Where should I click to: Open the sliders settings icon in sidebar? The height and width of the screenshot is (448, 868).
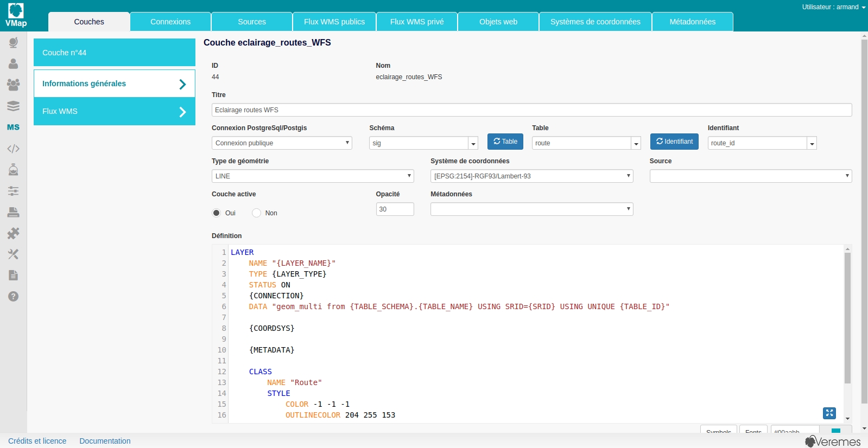coord(14,190)
